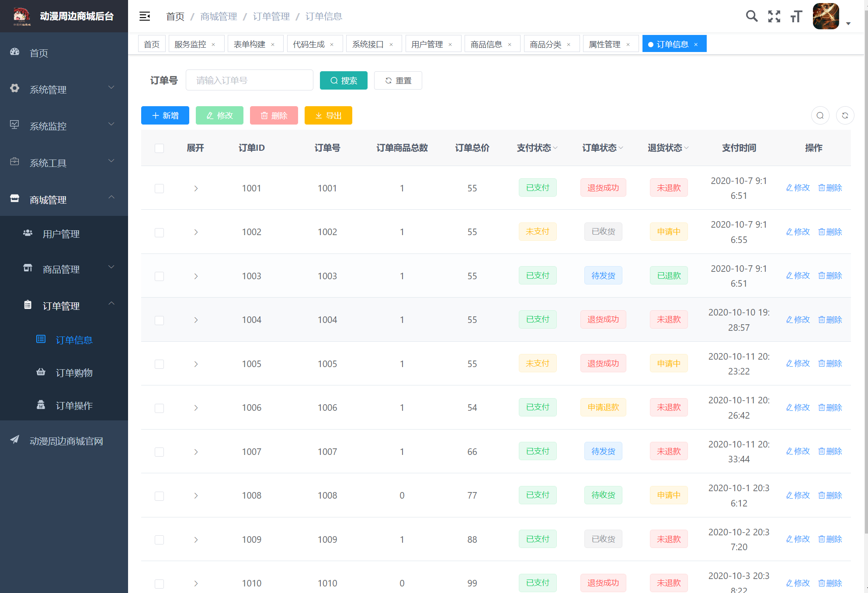Image resolution: width=868 pixels, height=593 pixels.
Task: Toggle the sidebar hamburger collapse icon
Action: pos(145,17)
